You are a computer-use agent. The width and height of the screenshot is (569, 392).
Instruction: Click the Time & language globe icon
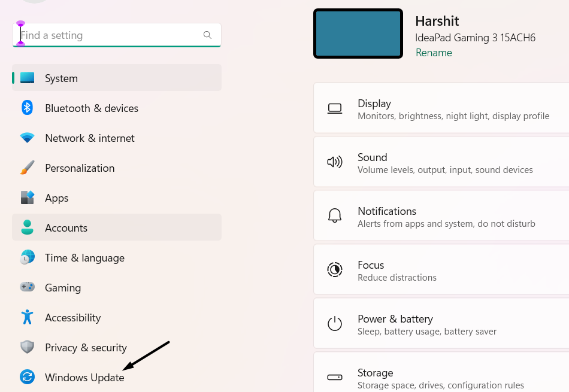(x=27, y=257)
